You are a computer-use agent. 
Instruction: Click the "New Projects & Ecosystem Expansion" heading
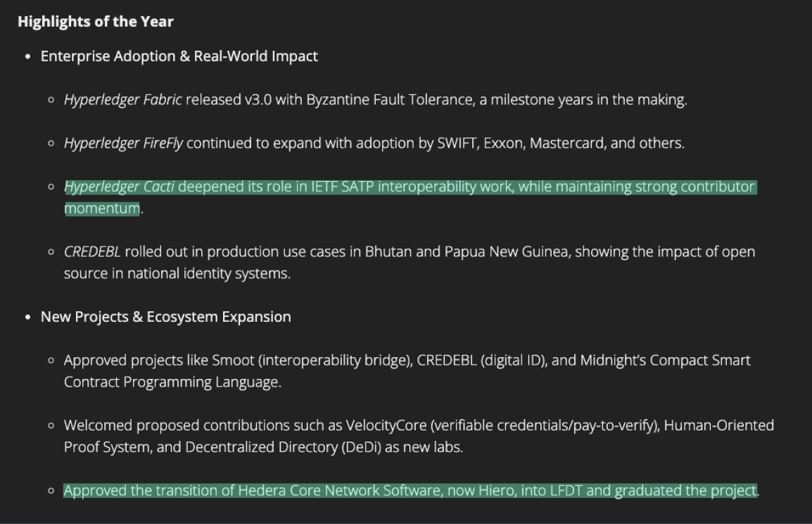point(165,317)
